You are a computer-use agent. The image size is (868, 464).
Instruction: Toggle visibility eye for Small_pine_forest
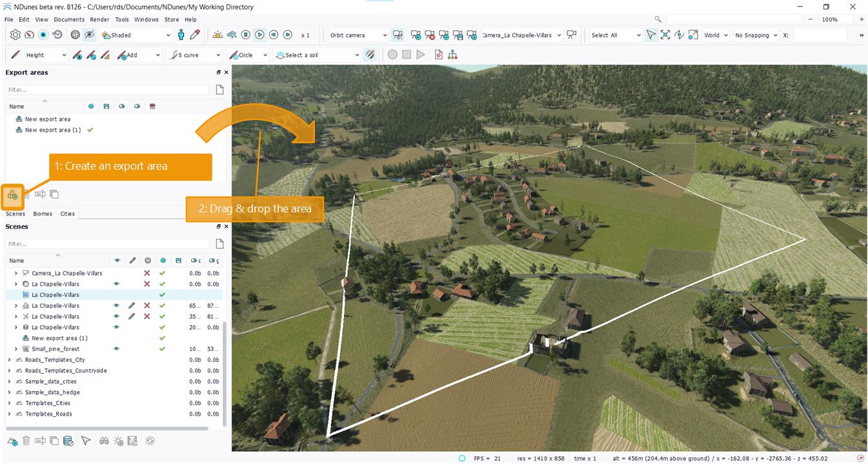pyautogui.click(x=117, y=349)
